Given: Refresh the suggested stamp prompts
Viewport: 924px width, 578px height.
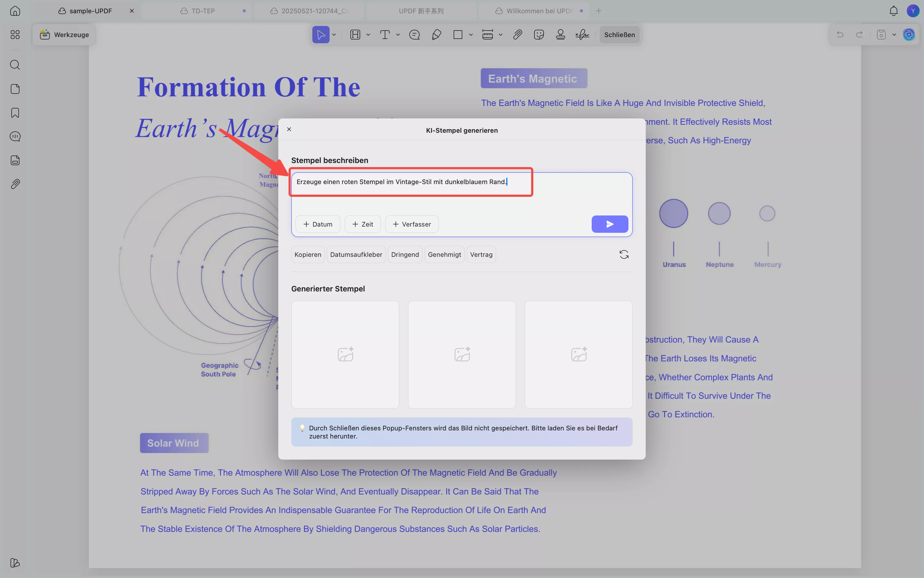Looking at the screenshot, I should [x=624, y=254].
